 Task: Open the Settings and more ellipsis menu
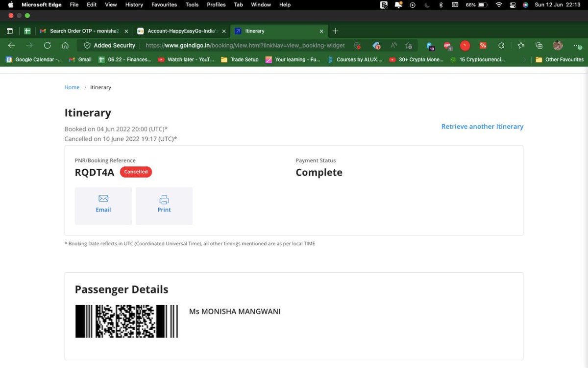(x=578, y=45)
